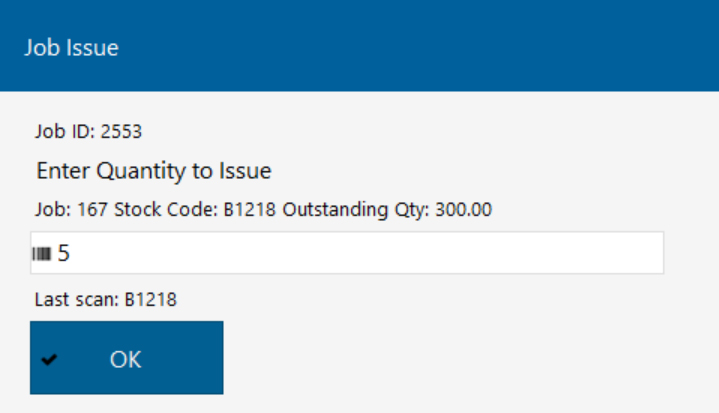Click the Outstanding Qty label
This screenshot has height=413, width=719.
[x=356, y=209]
